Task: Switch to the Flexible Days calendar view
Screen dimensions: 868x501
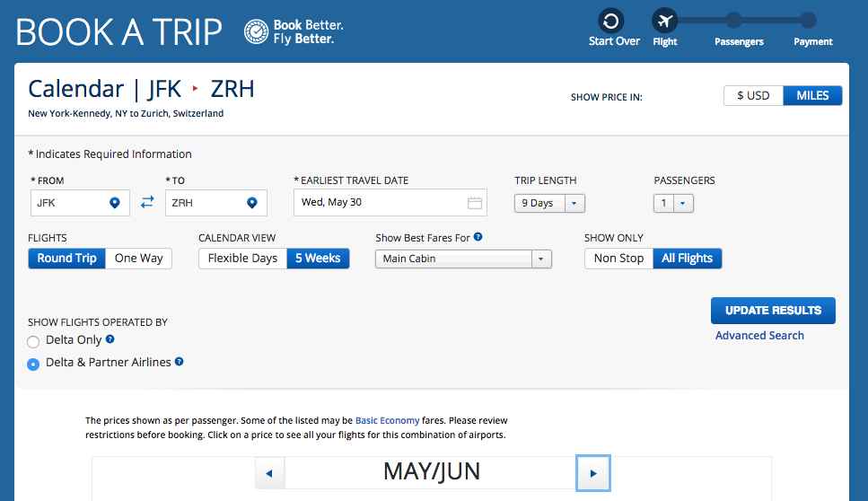Action: [242, 259]
